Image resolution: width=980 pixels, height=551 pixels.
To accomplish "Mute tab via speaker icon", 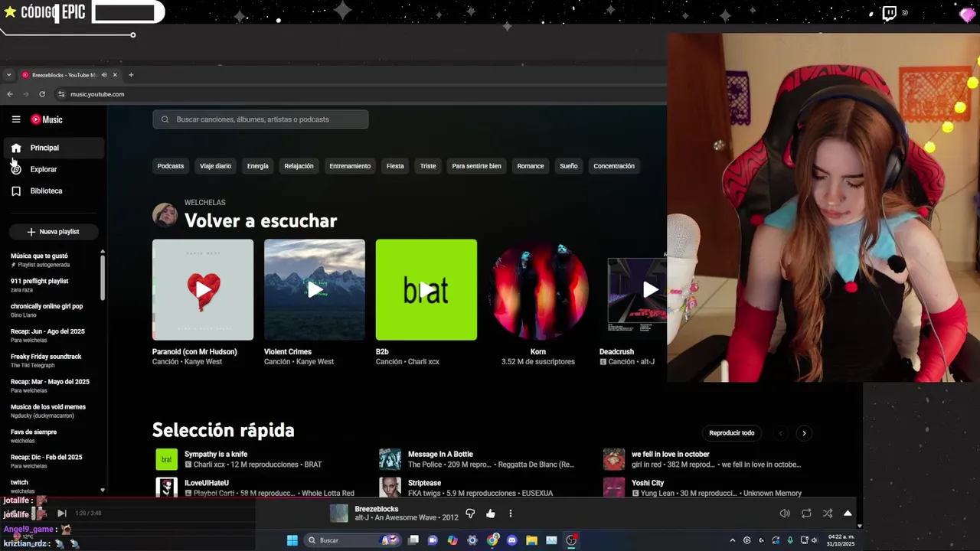I will [104, 75].
